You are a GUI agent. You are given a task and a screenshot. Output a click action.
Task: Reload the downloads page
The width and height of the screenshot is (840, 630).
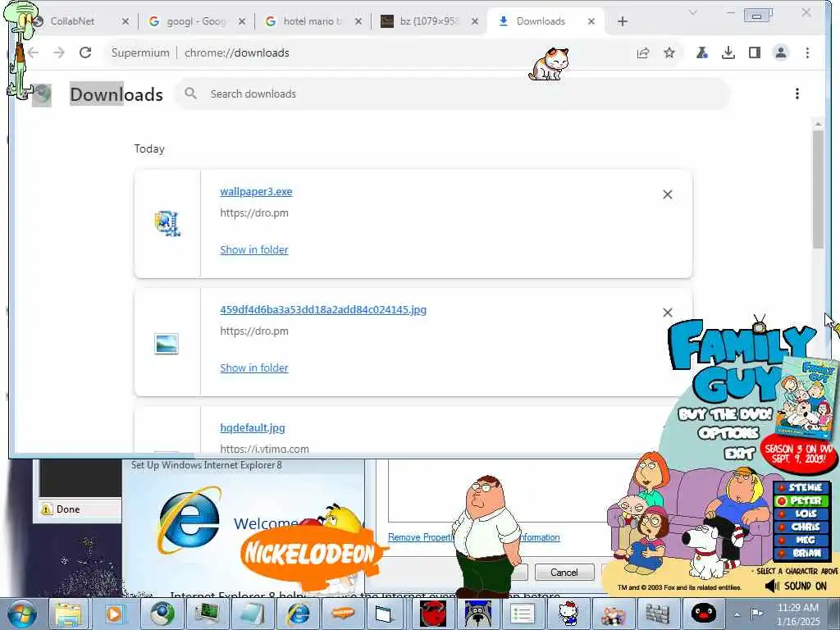tap(85, 52)
